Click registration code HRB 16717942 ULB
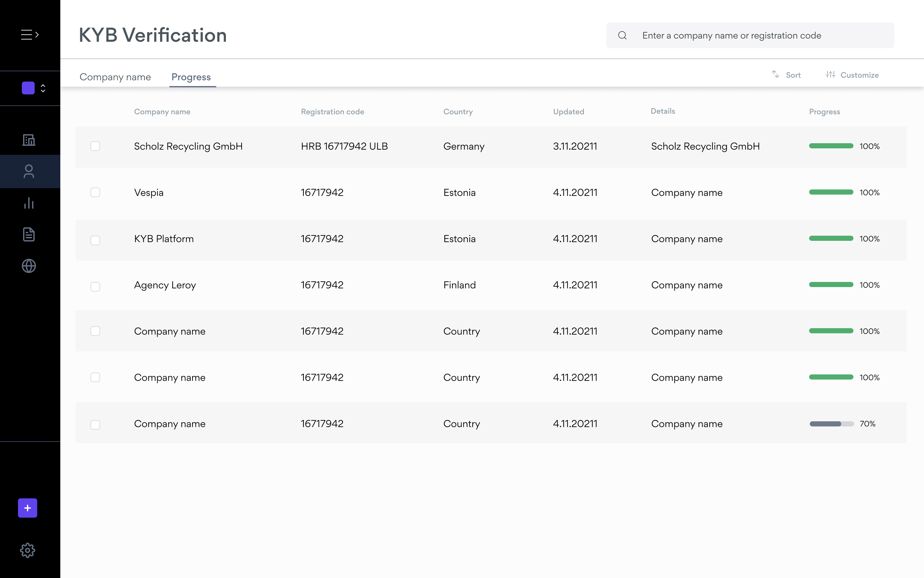The height and width of the screenshot is (578, 924). tap(344, 146)
